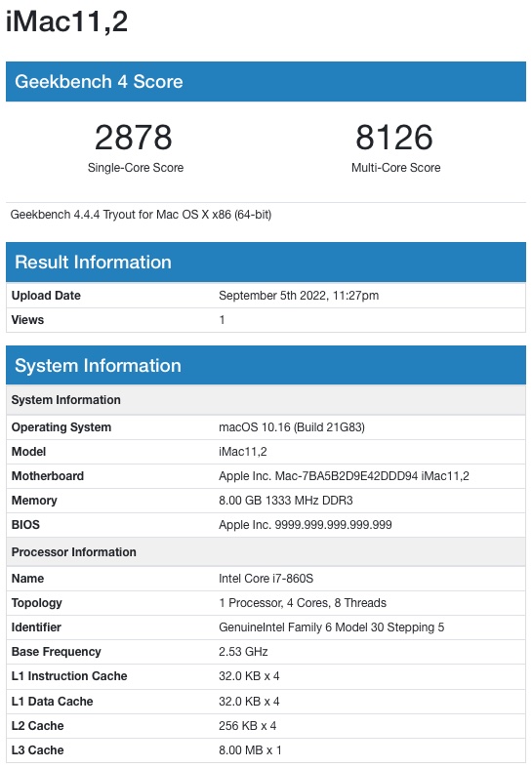
Task: Select the 8.00 MB x 1 value
Action: coord(250,750)
